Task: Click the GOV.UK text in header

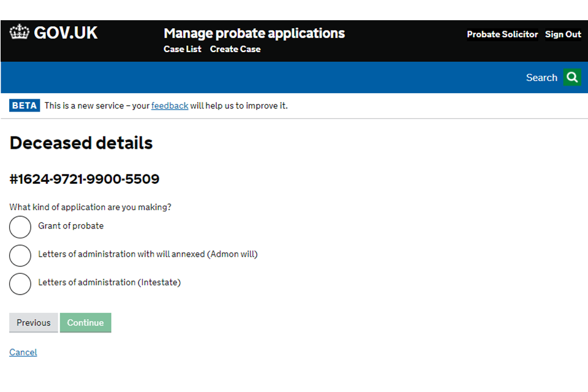Action: point(66,33)
